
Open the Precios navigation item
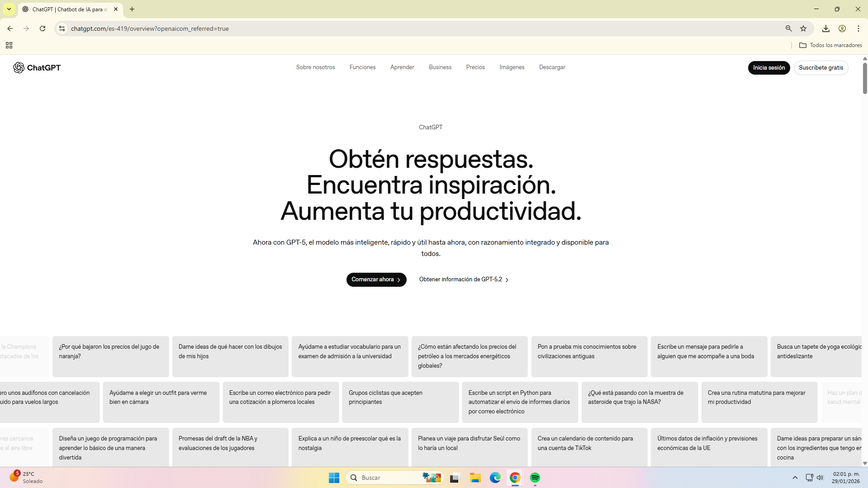[475, 67]
